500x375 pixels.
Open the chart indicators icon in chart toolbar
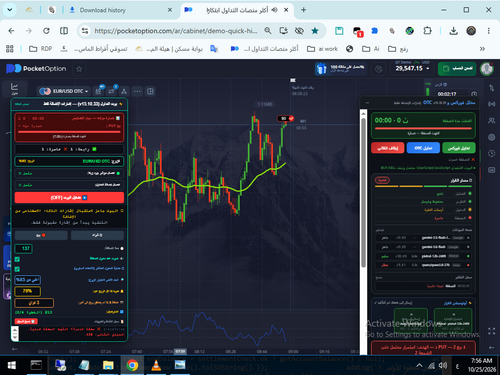click(98, 91)
